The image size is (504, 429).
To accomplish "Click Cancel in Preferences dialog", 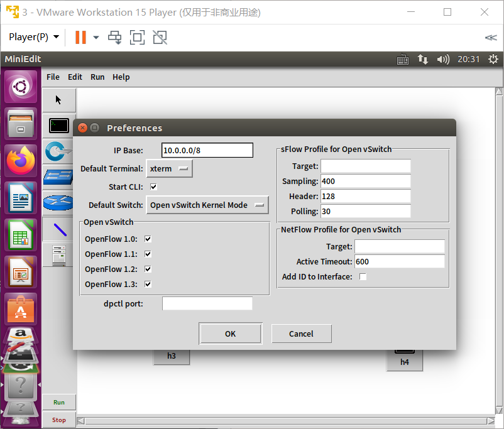I will point(301,334).
